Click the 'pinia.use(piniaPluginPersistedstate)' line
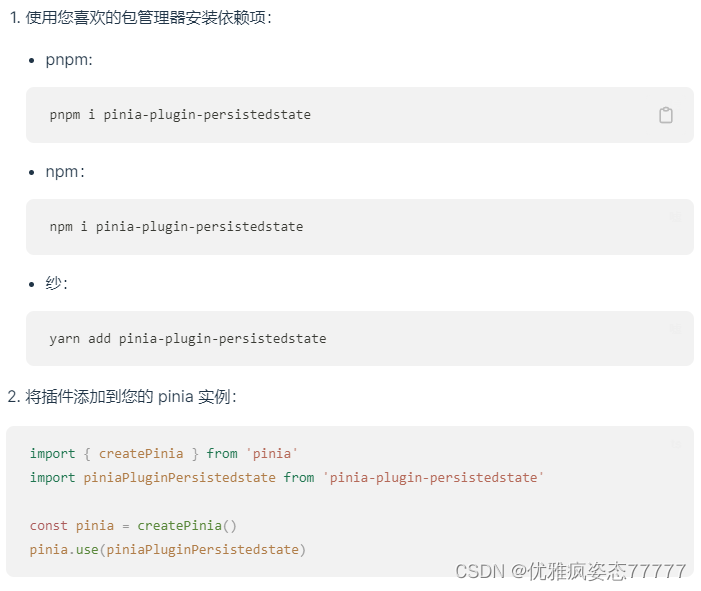This screenshot has height=591, width=701. 168,550
